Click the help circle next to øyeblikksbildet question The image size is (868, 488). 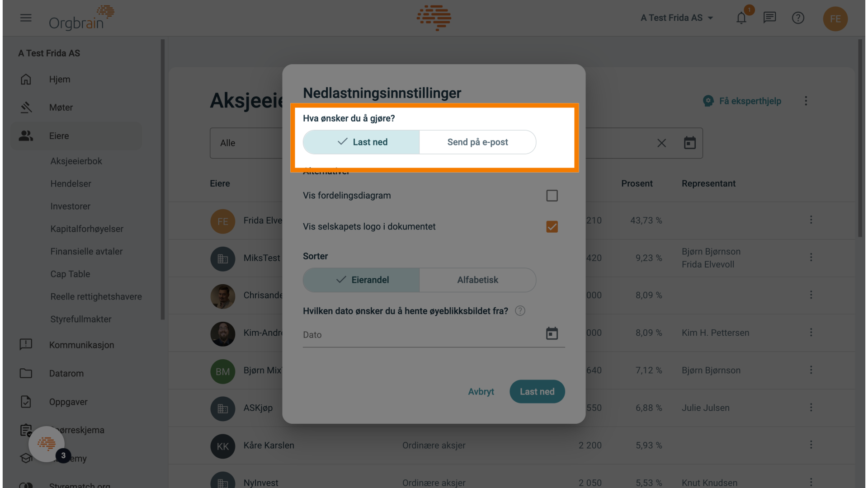point(520,310)
